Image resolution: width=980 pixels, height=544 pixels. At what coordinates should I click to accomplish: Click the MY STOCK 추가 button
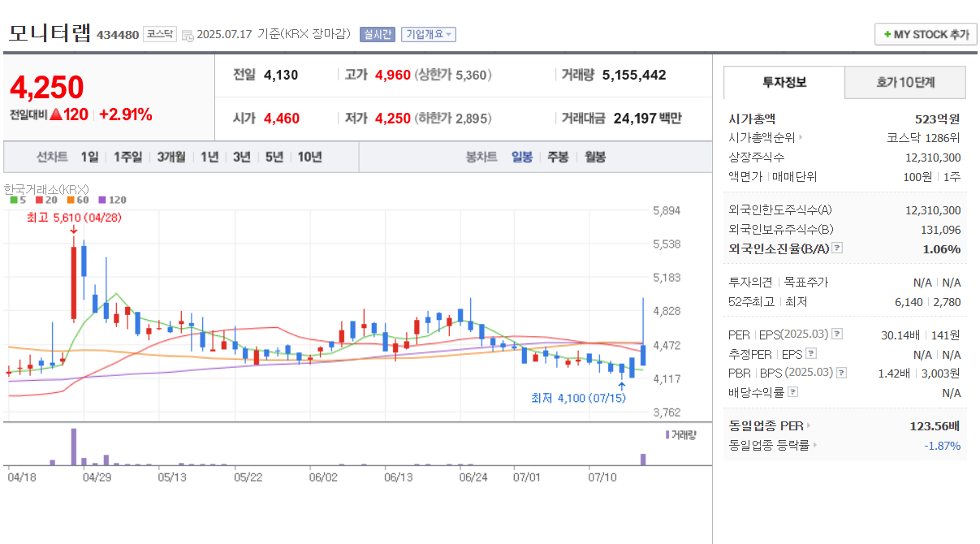click(x=925, y=34)
